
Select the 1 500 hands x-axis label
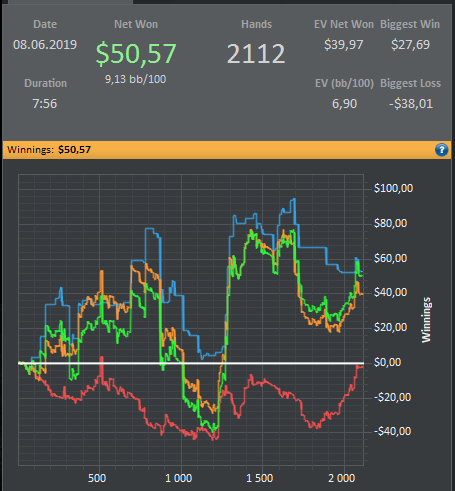[x=260, y=478]
